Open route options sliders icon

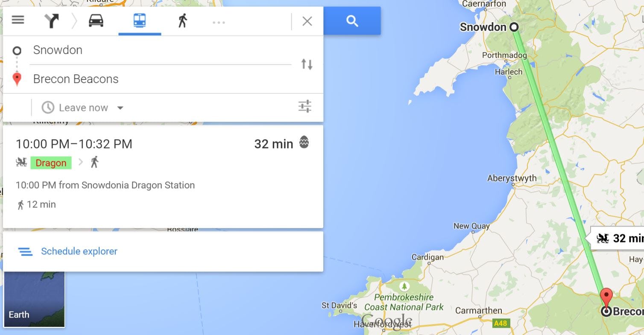tap(305, 106)
